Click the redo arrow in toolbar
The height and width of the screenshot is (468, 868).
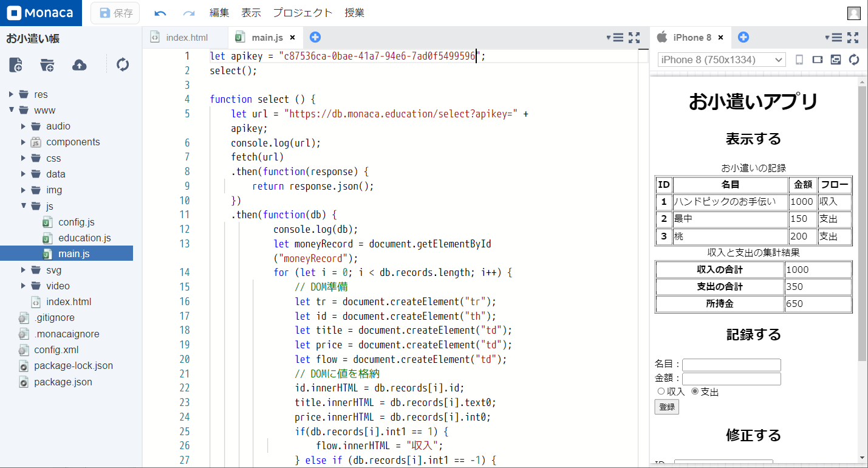pyautogui.click(x=189, y=13)
